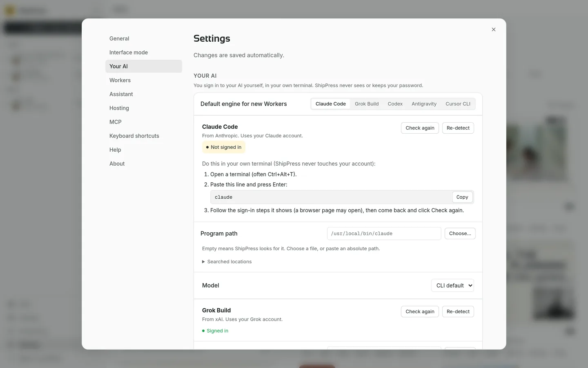588x368 pixels.
Task: Click Check again for Claude Code
Action: pyautogui.click(x=420, y=128)
